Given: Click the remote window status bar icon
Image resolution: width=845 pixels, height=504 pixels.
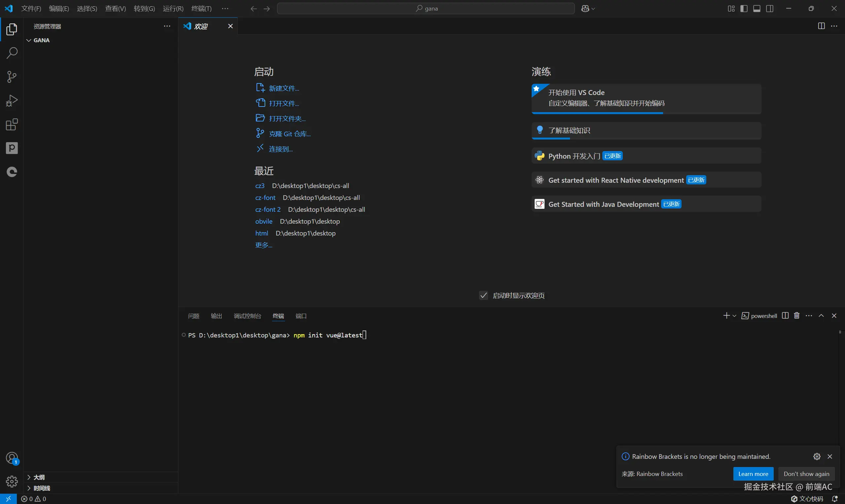Looking at the screenshot, I should point(8,499).
